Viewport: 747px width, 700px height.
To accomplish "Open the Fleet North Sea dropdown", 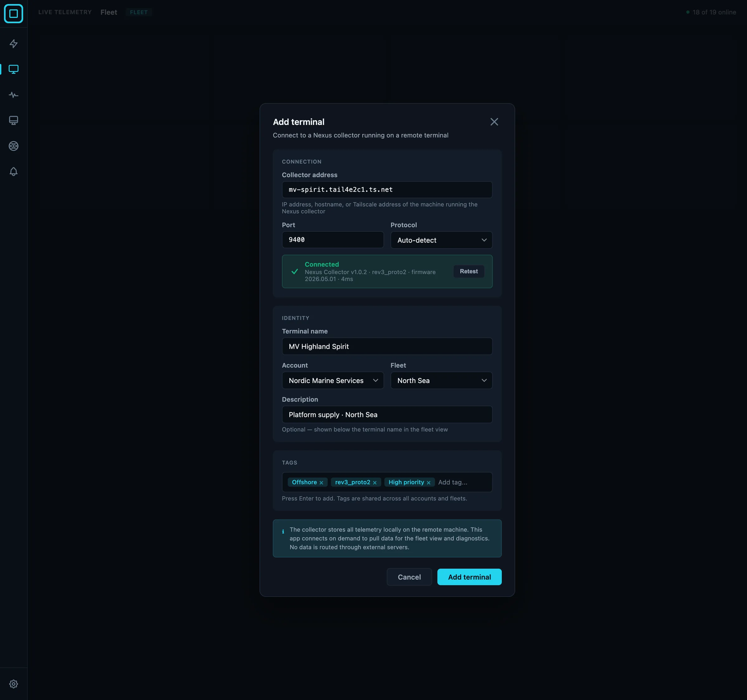I will [x=441, y=381].
